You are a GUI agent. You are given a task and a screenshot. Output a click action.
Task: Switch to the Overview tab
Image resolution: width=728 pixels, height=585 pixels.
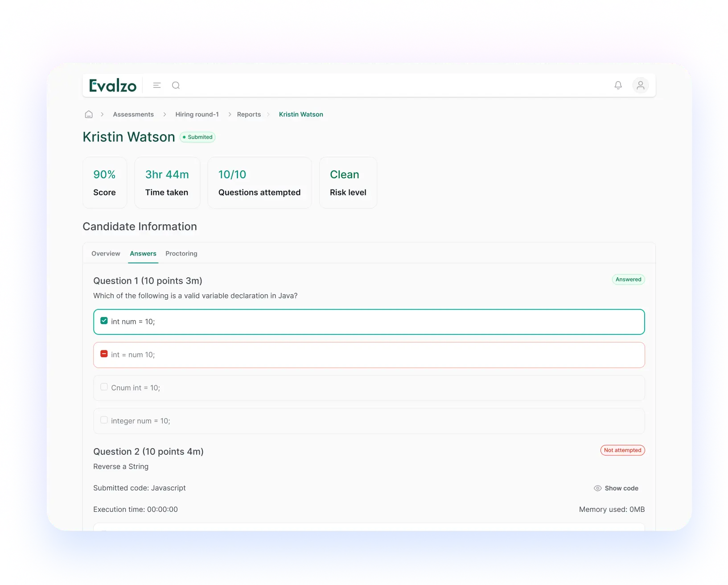pos(106,253)
